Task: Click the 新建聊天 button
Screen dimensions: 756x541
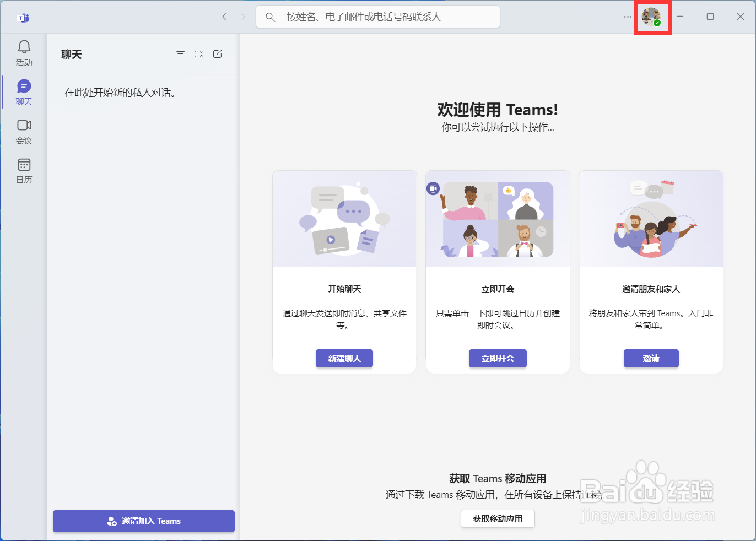Action: point(344,359)
